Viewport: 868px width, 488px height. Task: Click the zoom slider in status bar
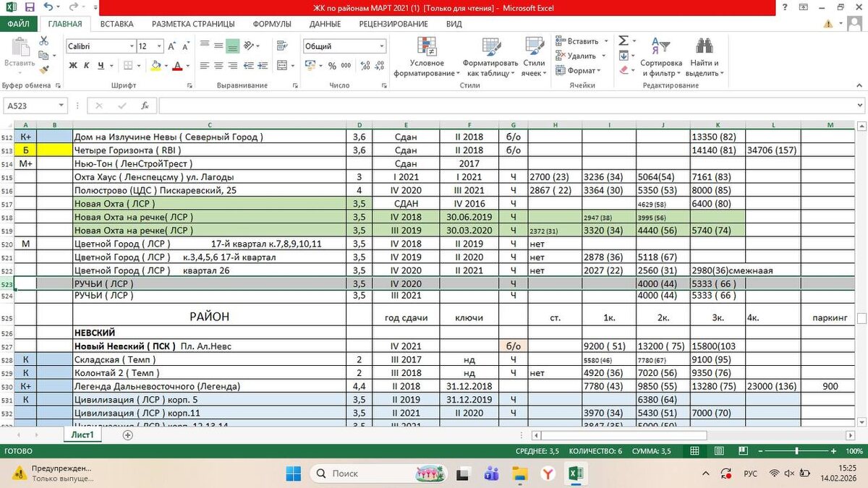tap(797, 451)
